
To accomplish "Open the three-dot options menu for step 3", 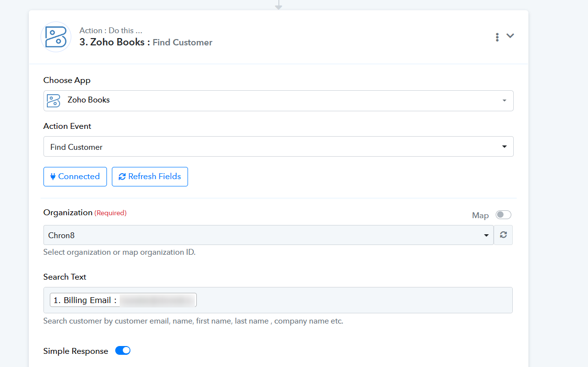I will 497,37.
